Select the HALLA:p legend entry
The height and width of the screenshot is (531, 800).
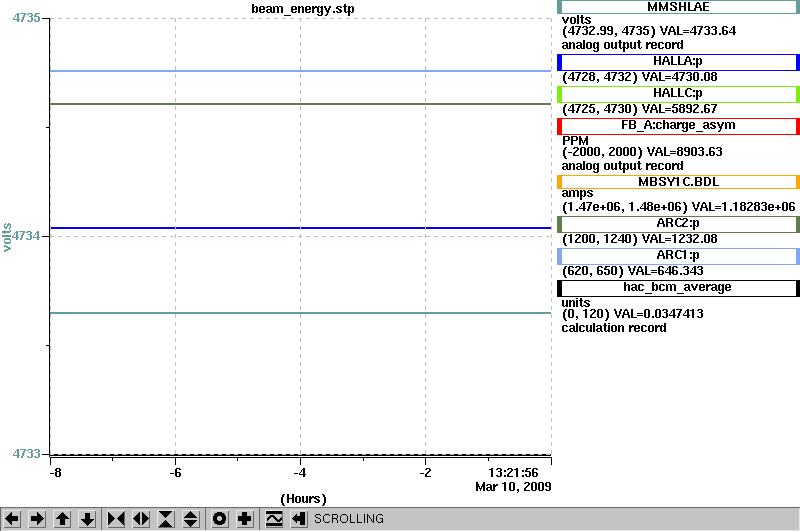(678, 62)
